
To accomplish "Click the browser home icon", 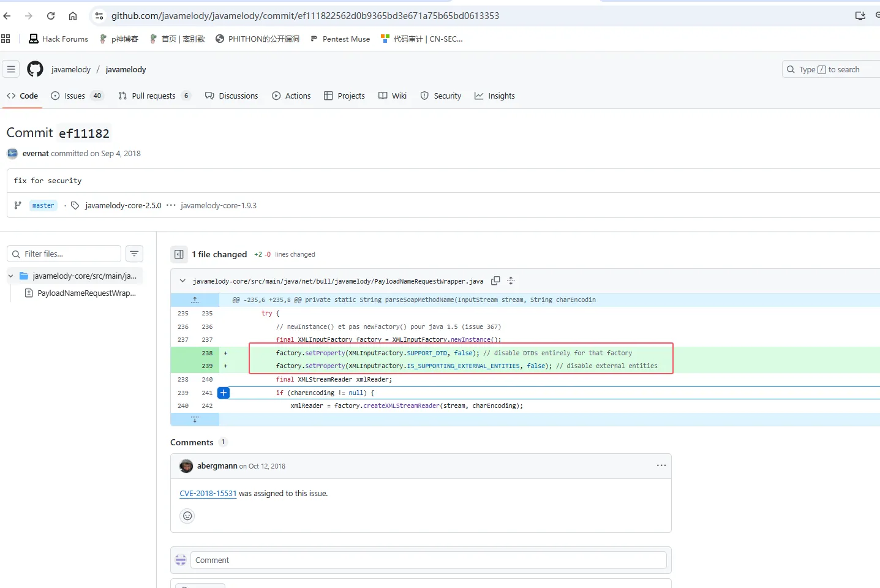I will (x=73, y=16).
